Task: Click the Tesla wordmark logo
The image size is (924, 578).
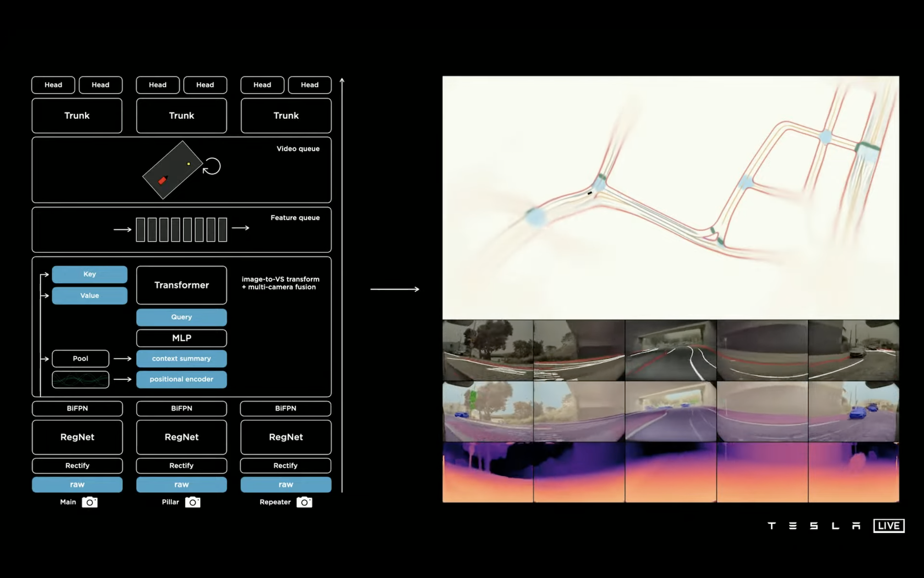Action: point(814,526)
